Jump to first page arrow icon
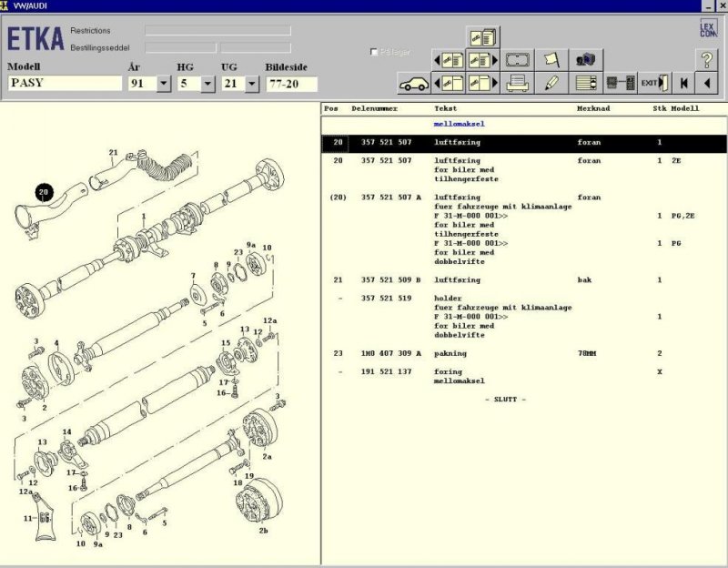The image size is (728, 568). tap(683, 84)
